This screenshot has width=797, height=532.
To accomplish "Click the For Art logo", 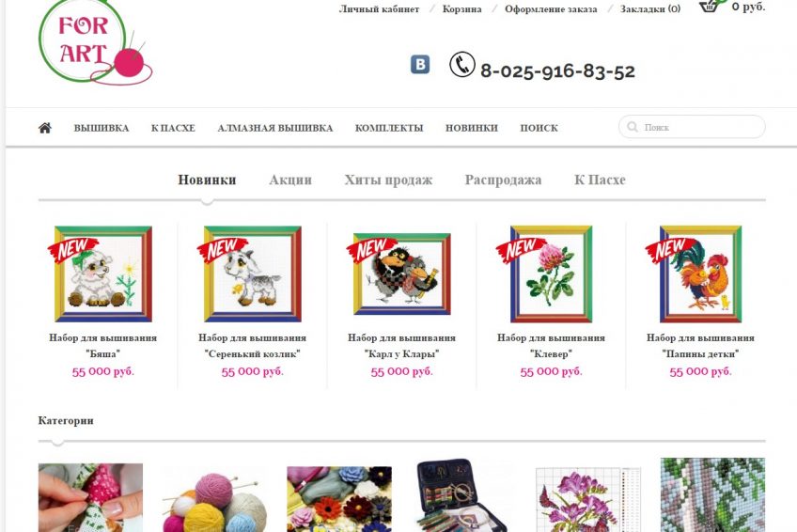I will click(x=95, y=42).
